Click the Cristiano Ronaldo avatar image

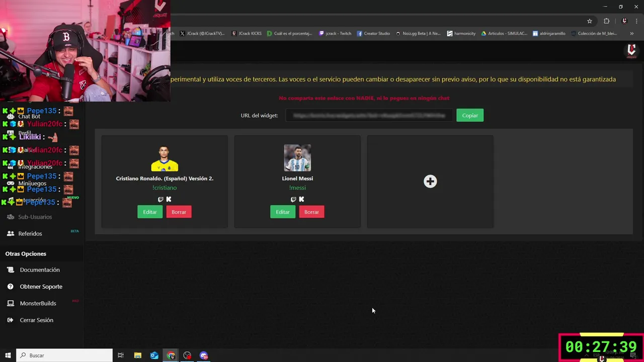click(165, 158)
